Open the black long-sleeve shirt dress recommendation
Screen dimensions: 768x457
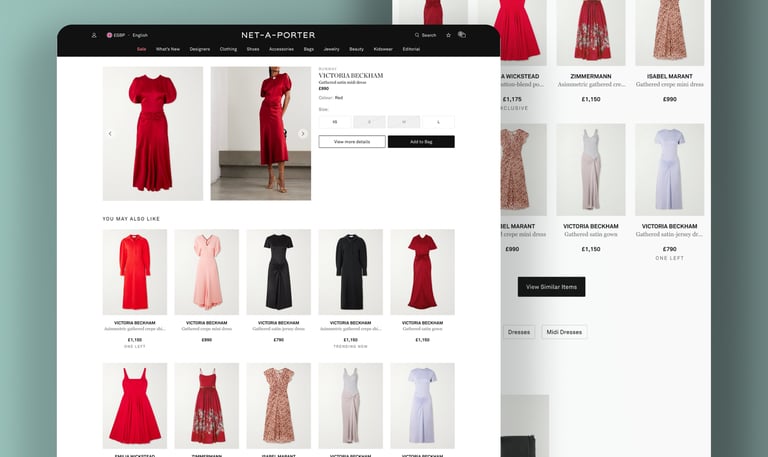(x=351, y=272)
